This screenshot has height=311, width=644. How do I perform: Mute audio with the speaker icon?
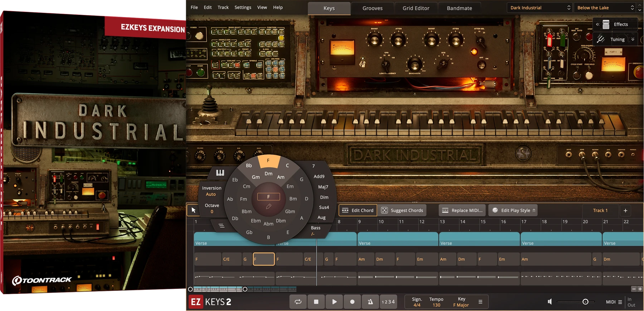pyautogui.click(x=550, y=302)
